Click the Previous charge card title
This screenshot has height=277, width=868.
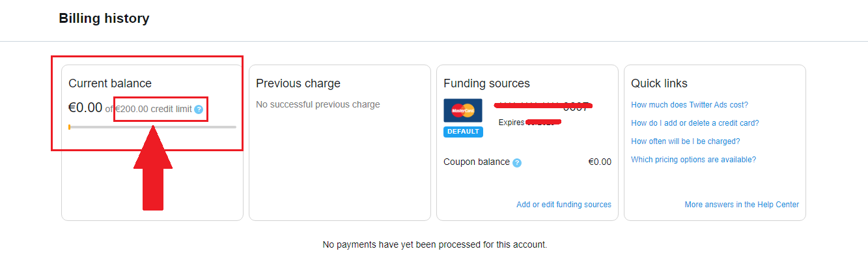298,83
